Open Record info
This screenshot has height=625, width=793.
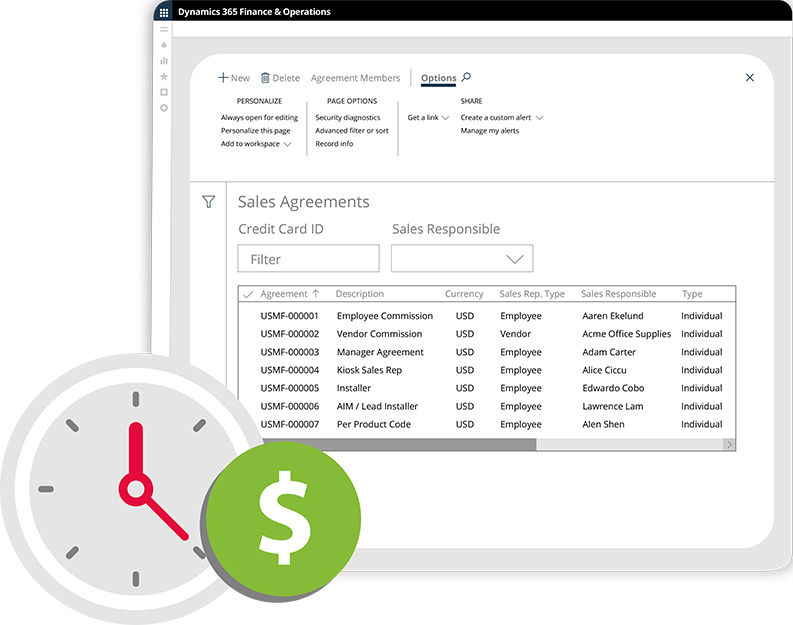(334, 144)
